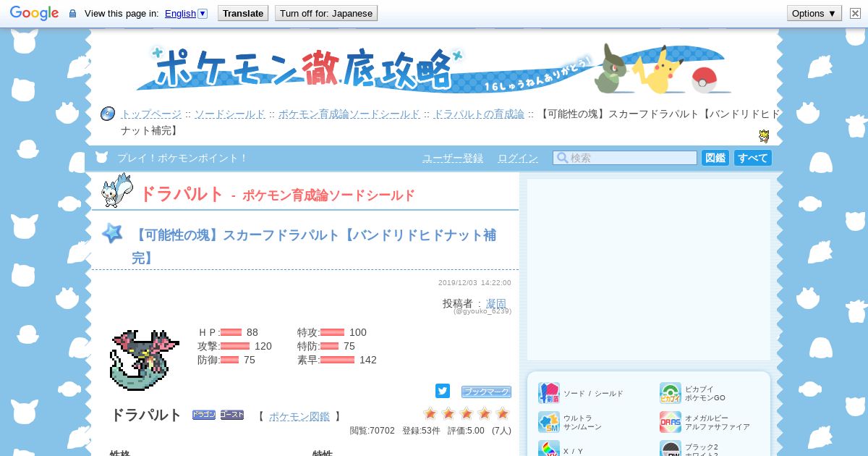Click the 図鑑 search button
Viewport: 868px width, 456px height.
[x=715, y=158]
